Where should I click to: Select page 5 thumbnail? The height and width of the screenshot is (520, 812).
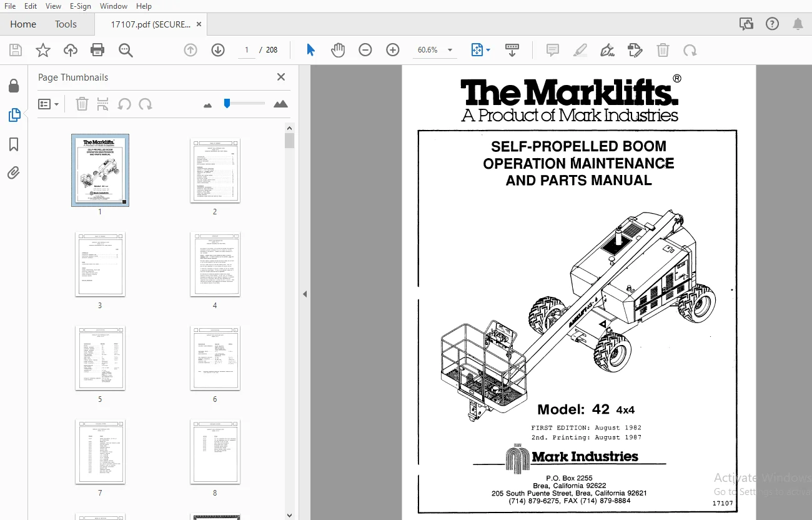tap(100, 358)
